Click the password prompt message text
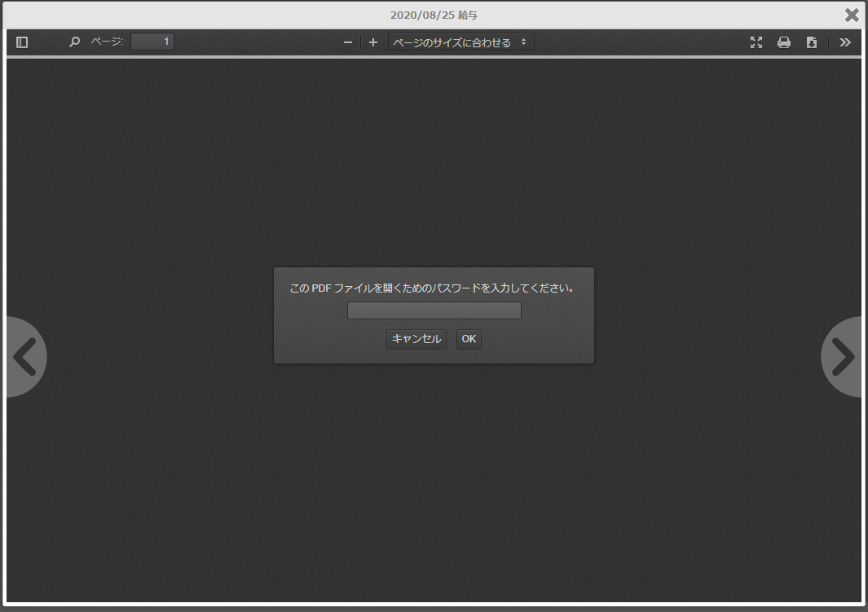The height and width of the screenshot is (612, 868). (x=433, y=288)
